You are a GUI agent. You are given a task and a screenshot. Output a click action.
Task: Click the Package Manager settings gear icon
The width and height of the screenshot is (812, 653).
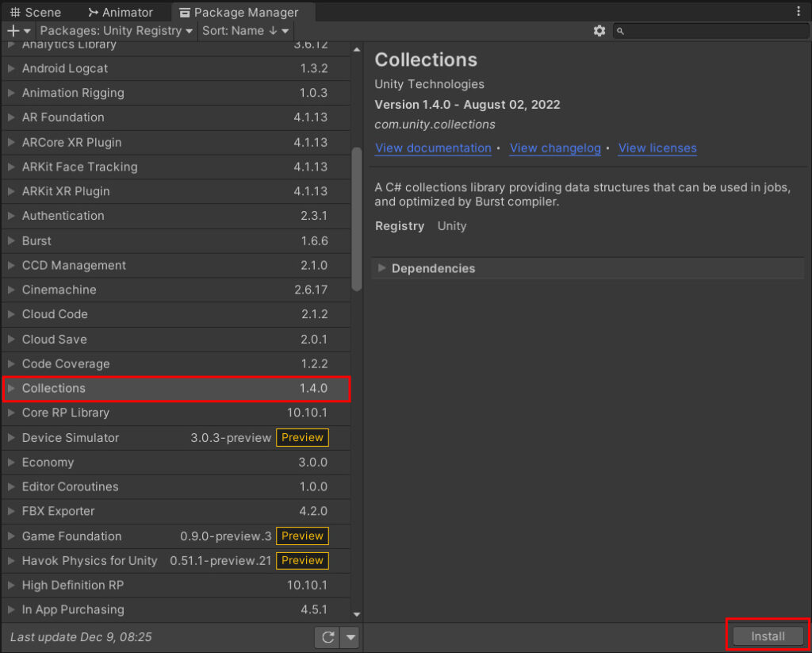click(x=600, y=31)
